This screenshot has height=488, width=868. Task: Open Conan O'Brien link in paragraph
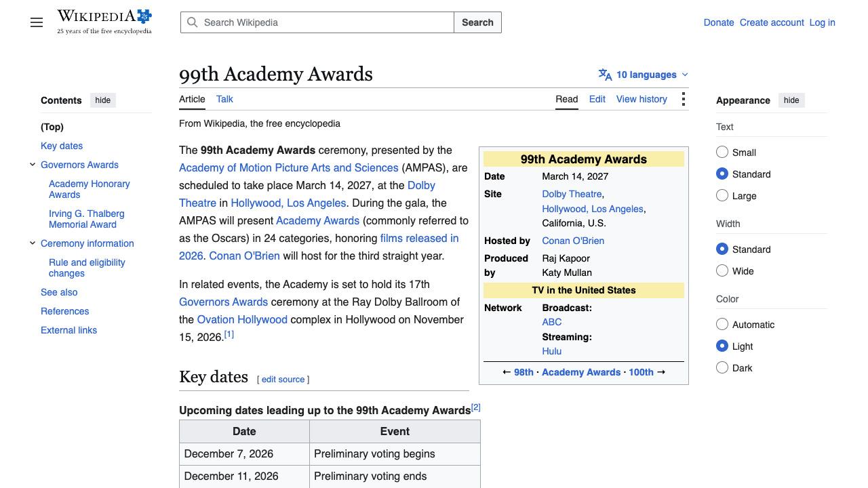click(x=244, y=256)
